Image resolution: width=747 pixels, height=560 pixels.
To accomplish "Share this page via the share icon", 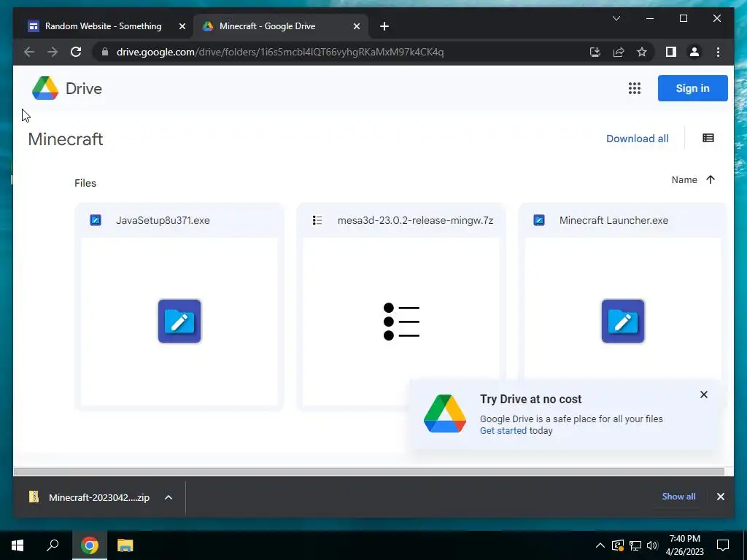I will click(619, 52).
